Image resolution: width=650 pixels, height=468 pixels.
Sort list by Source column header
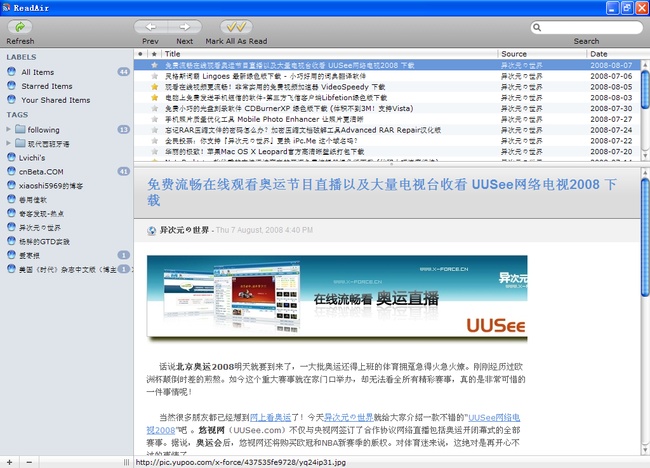pos(542,54)
